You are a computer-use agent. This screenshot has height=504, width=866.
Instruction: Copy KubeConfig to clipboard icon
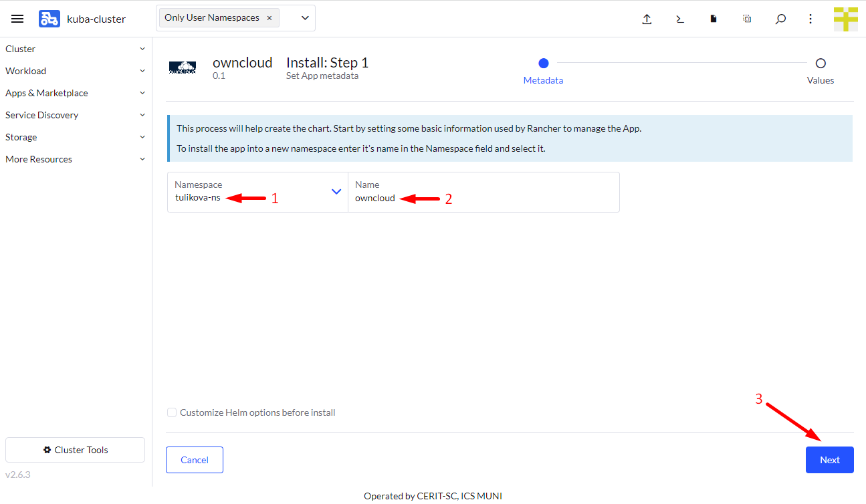click(x=747, y=19)
